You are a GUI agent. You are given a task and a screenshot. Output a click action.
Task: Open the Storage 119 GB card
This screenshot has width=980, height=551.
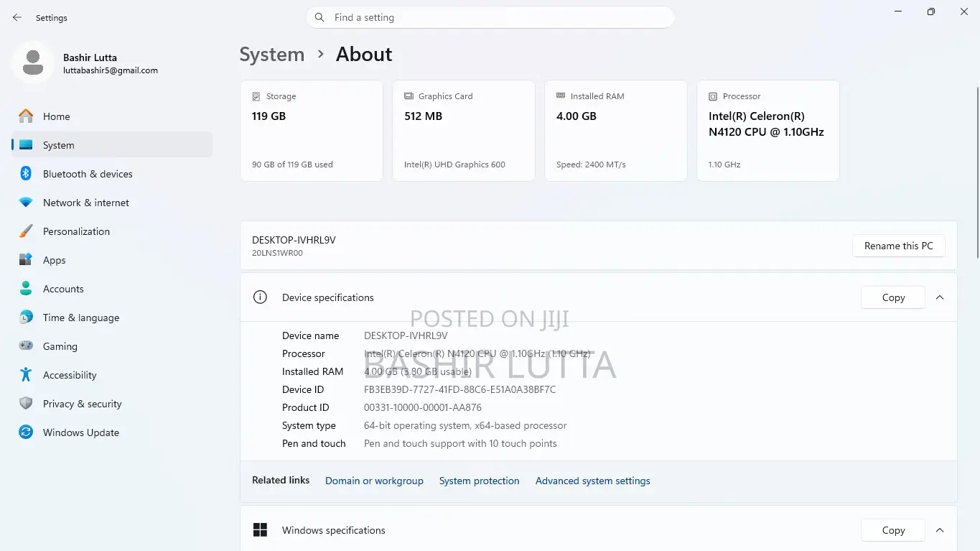pyautogui.click(x=311, y=131)
